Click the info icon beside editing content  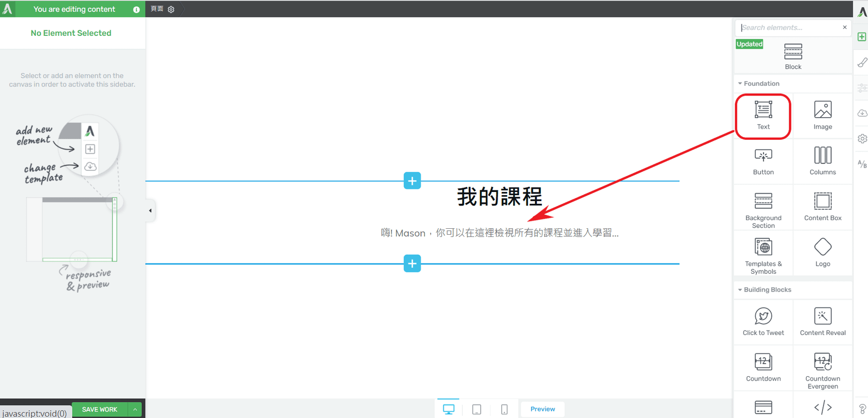pyautogui.click(x=136, y=9)
